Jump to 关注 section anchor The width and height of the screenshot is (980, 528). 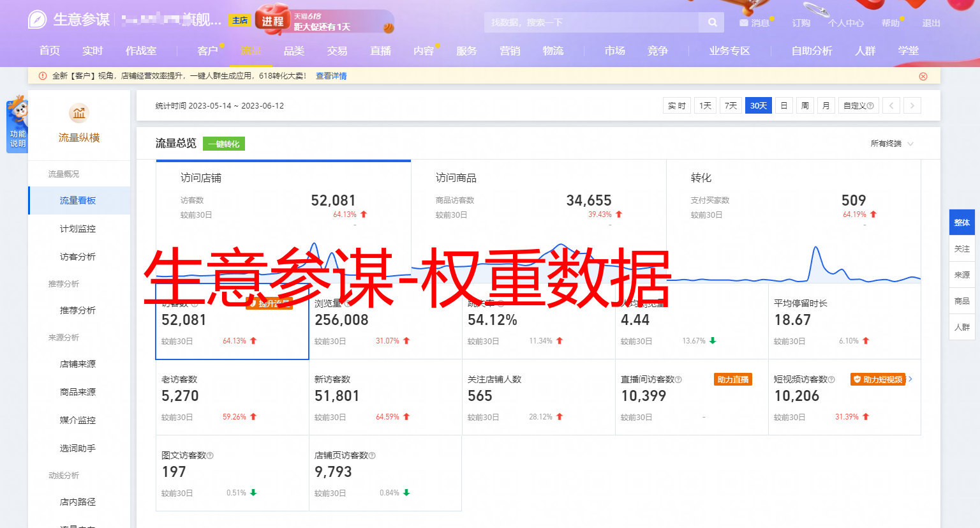coord(962,249)
